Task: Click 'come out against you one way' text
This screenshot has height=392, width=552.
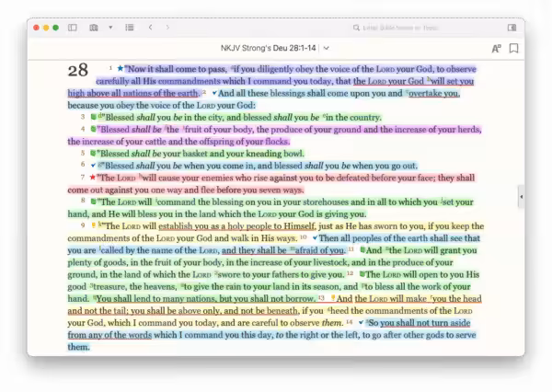Action: (124, 190)
